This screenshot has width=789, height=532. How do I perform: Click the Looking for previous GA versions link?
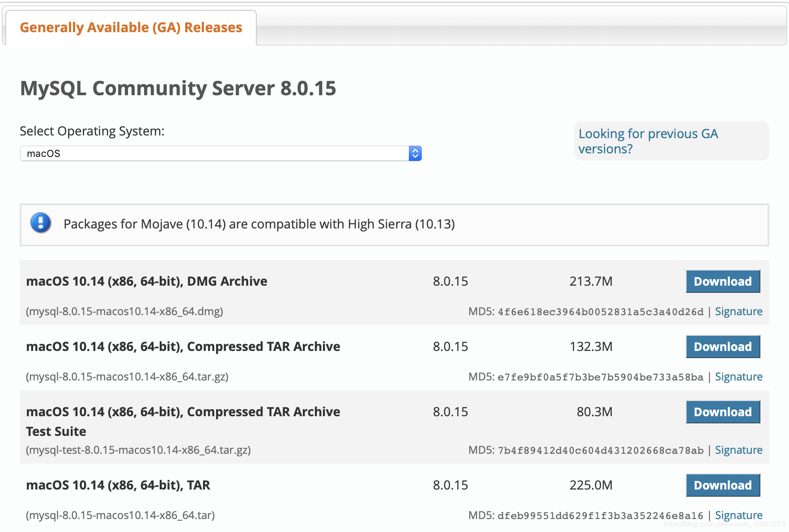648,141
